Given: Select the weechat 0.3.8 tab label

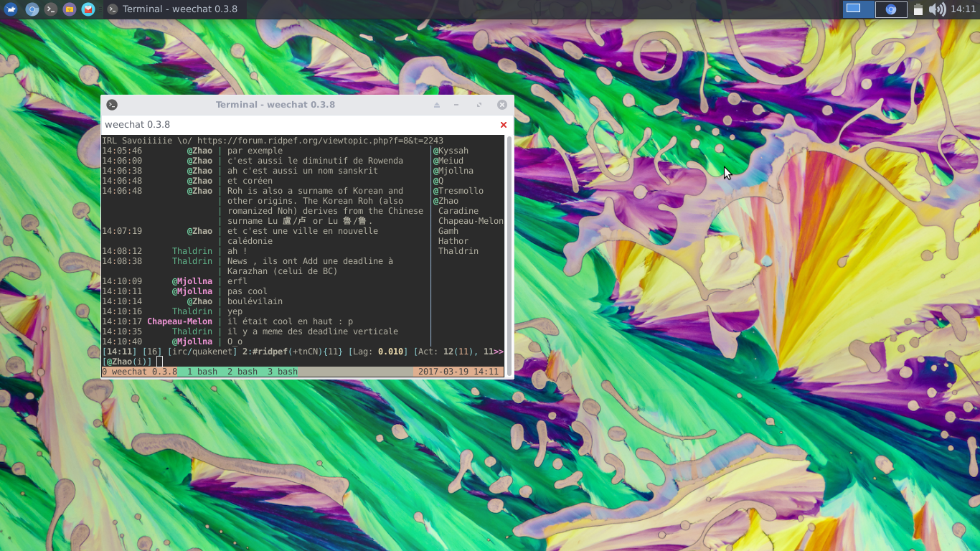Looking at the screenshot, I should (x=138, y=125).
